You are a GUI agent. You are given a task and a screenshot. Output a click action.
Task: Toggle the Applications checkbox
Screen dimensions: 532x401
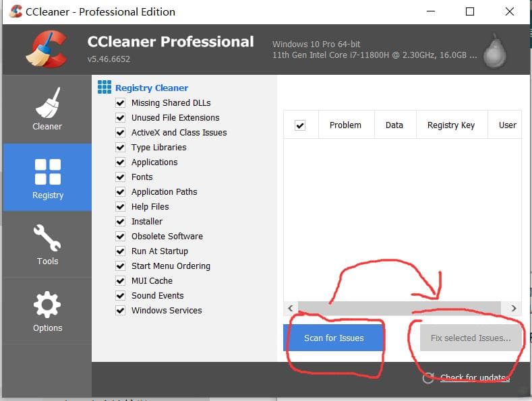click(x=120, y=162)
